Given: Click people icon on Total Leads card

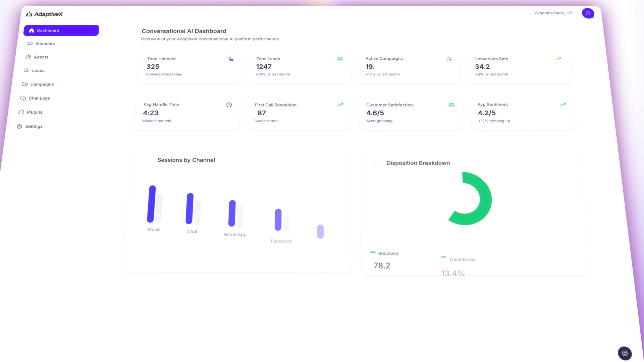Looking at the screenshot, I should (340, 59).
